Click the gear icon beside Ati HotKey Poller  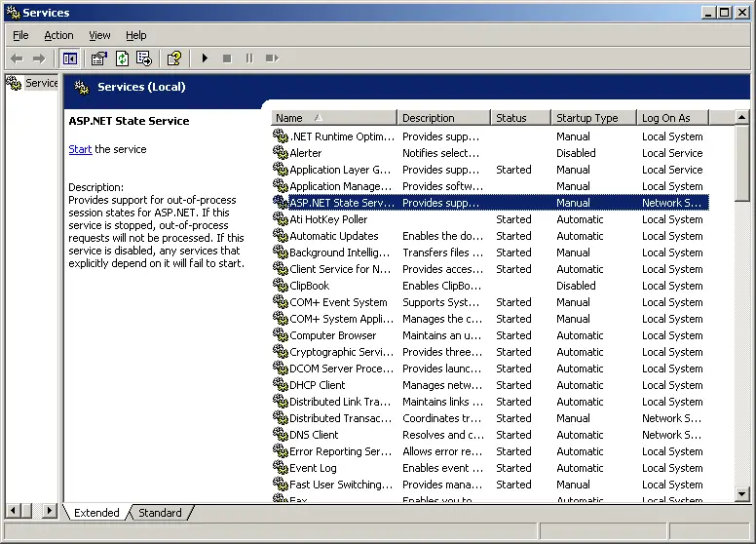[x=281, y=219]
